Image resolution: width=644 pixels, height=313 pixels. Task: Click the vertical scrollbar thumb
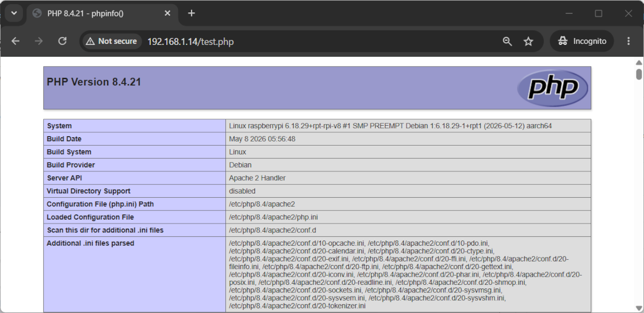pyautogui.click(x=639, y=74)
